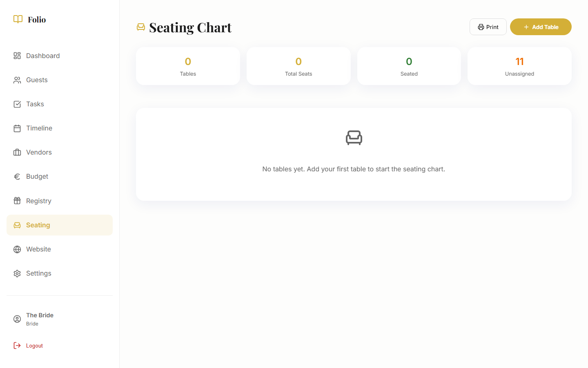Viewport: 588px width, 368px height.
Task: Click the Add Table button
Action: click(x=541, y=27)
